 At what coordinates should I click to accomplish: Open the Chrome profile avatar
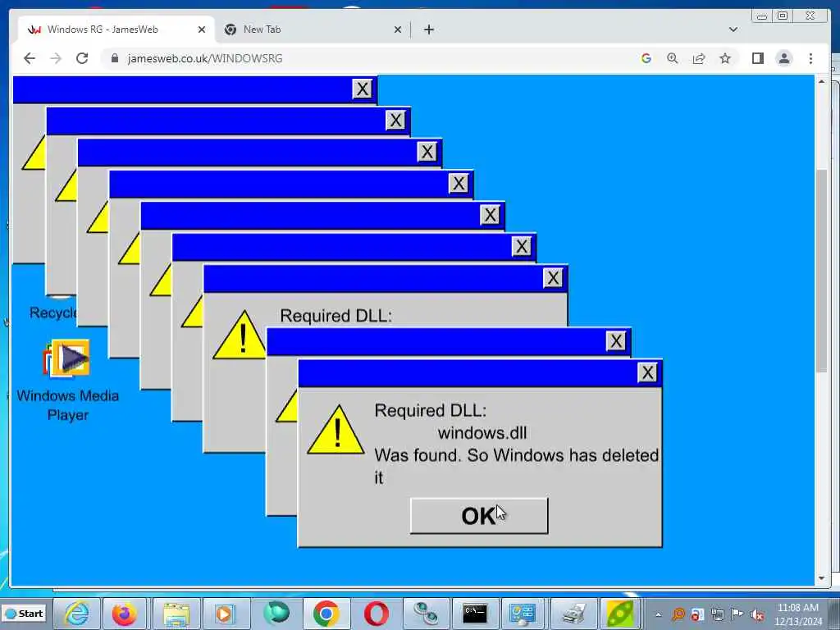point(783,58)
